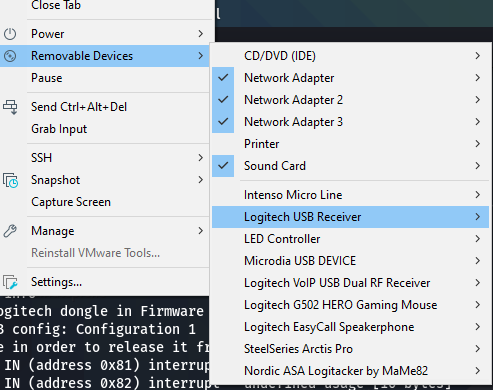
Task: Expand the Manage submenu arrow
Action: [x=200, y=231]
